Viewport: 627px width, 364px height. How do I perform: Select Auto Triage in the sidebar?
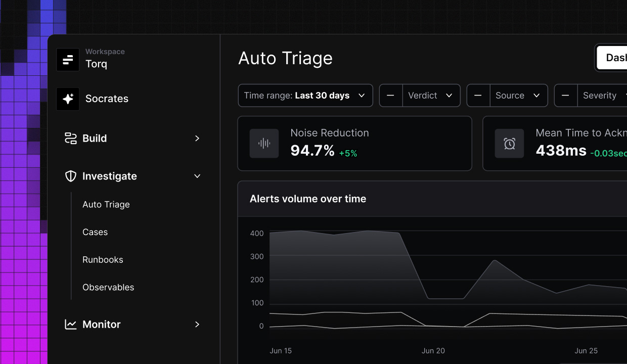click(x=106, y=205)
